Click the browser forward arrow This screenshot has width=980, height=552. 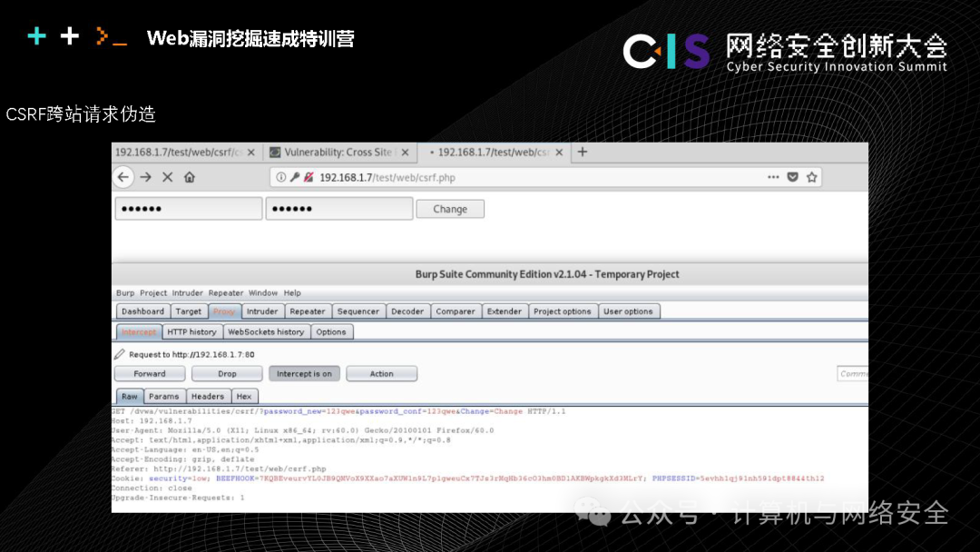click(x=145, y=178)
